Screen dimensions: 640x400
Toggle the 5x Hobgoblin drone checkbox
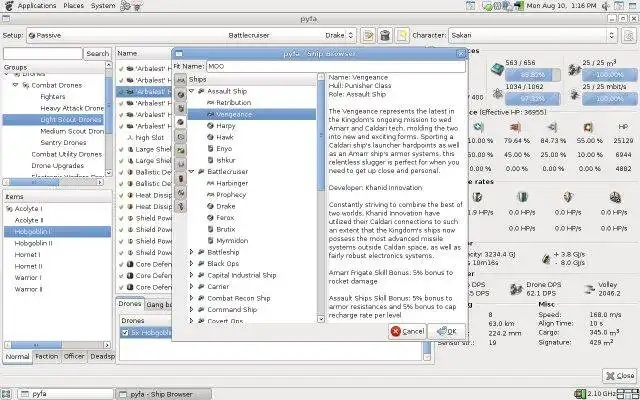124,332
